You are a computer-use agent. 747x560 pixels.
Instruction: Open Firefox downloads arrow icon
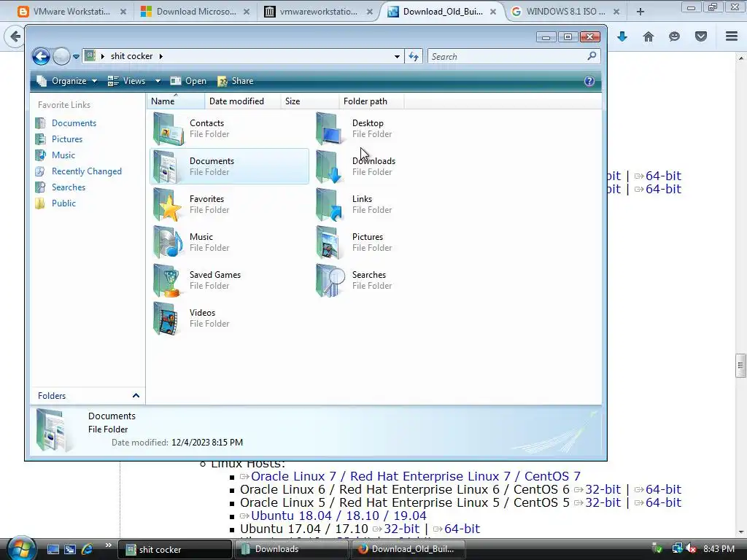coord(622,36)
